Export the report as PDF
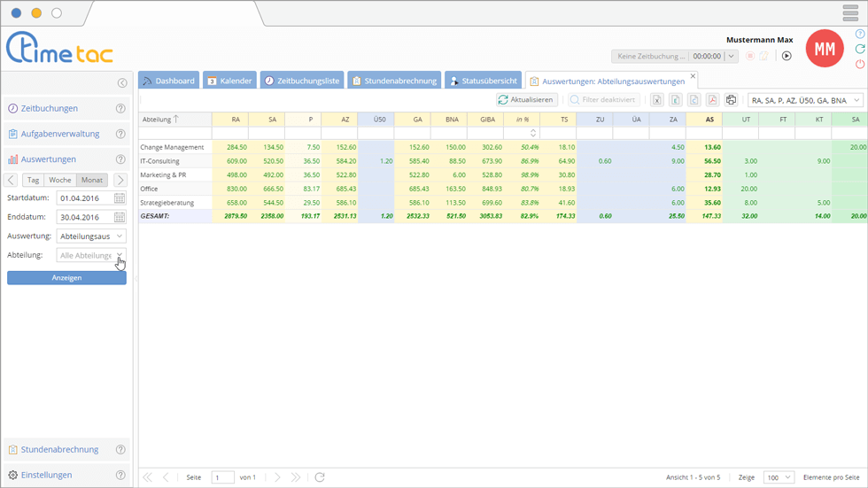The image size is (868, 488). pyautogui.click(x=711, y=100)
